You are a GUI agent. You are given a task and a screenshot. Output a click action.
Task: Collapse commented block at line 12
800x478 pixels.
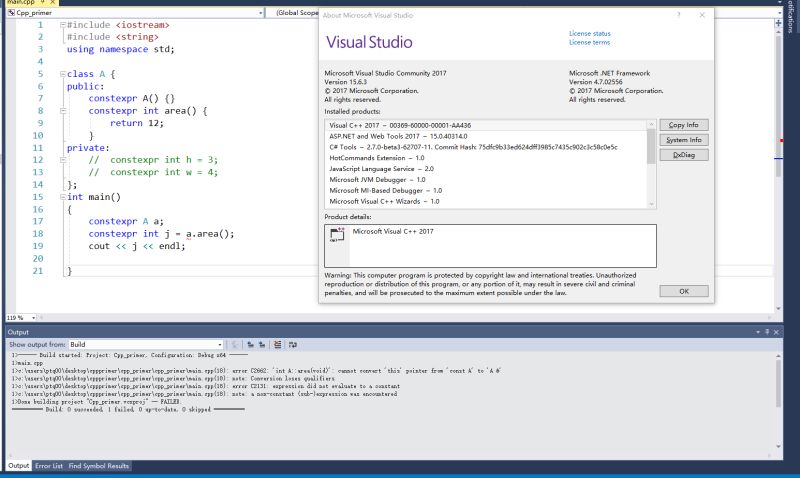pos(63,160)
